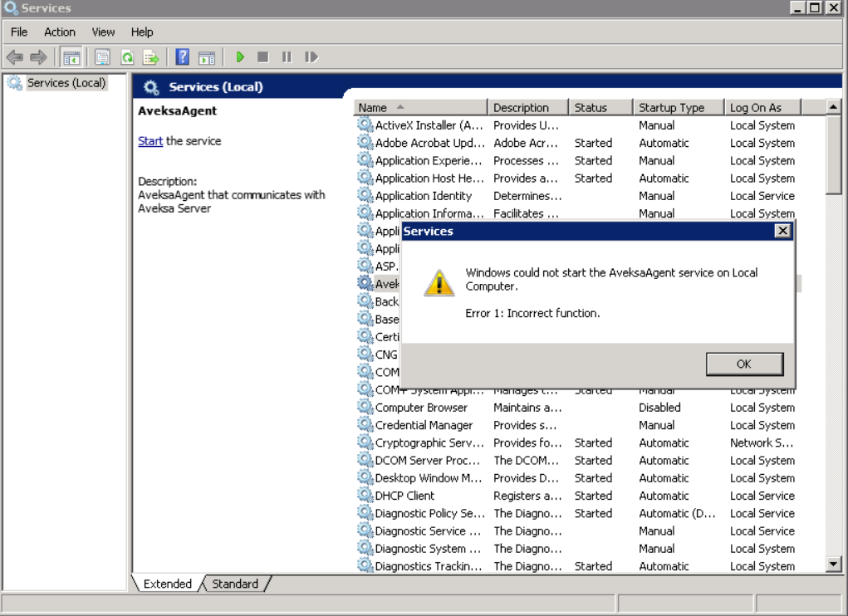Image resolution: width=848 pixels, height=616 pixels.
Task: Click the Pause Service toolbar icon
Action: point(287,57)
